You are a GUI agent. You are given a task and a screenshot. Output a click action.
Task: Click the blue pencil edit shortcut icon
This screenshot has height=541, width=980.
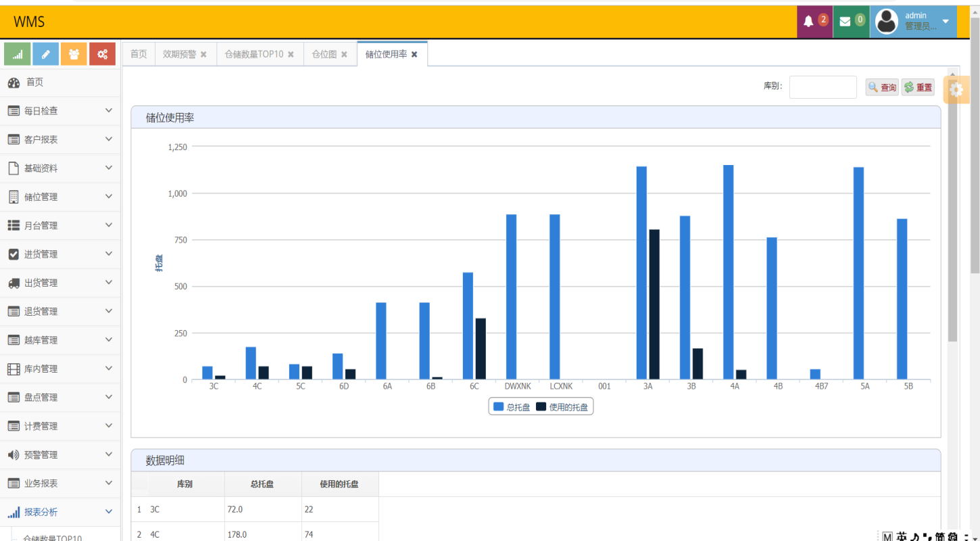pyautogui.click(x=46, y=54)
